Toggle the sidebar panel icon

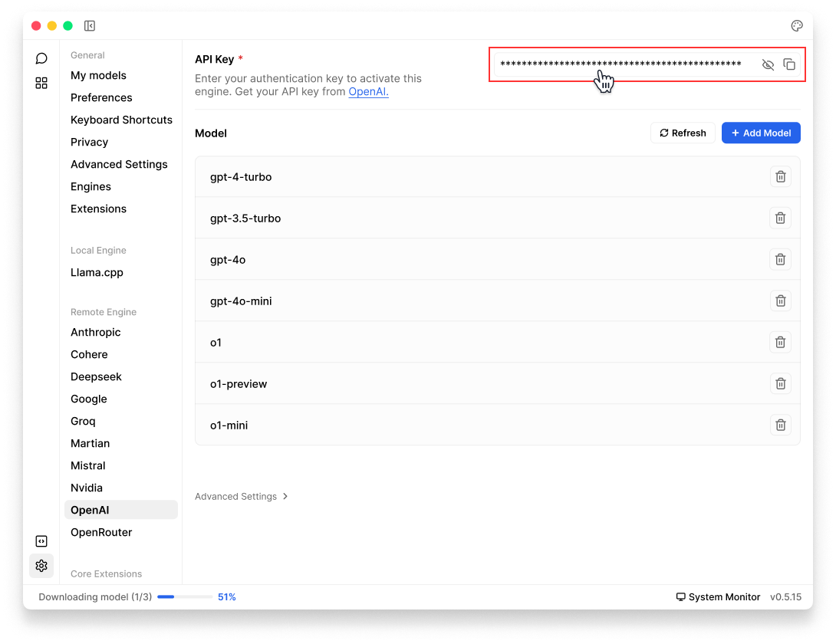click(90, 25)
